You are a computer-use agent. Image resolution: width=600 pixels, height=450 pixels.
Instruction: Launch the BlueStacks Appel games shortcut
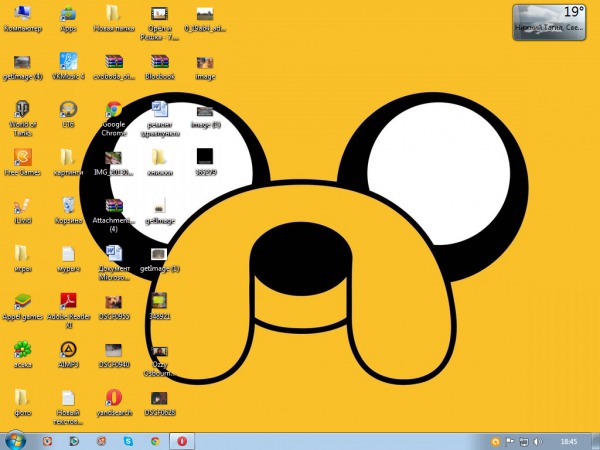[x=23, y=307]
